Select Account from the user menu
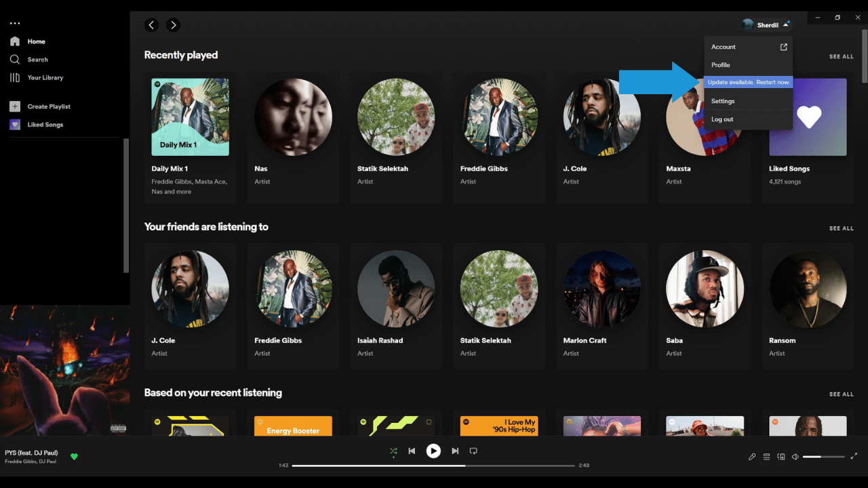This screenshot has height=488, width=868. coord(749,47)
